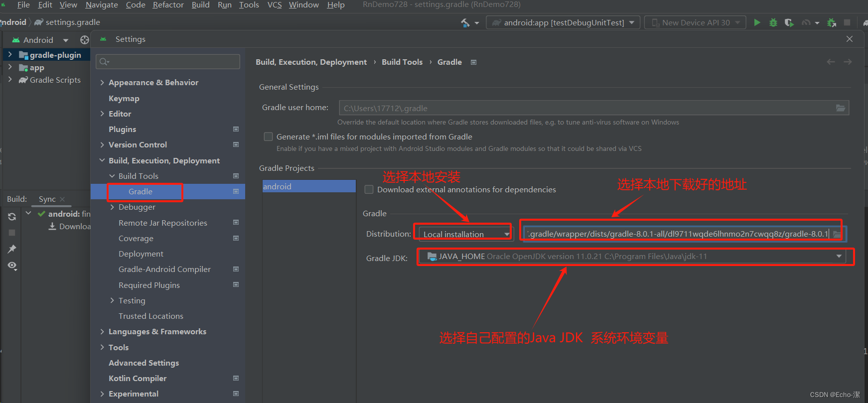Open the Build menu

click(200, 5)
